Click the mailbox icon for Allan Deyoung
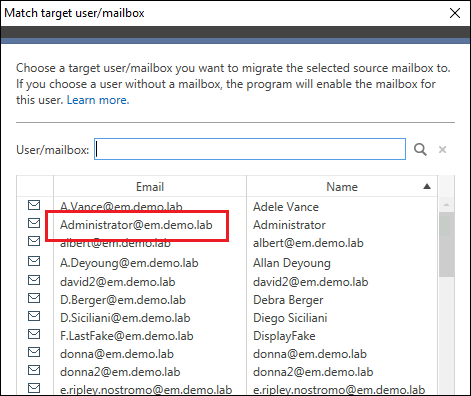The width and height of the screenshot is (471, 396). (34, 261)
